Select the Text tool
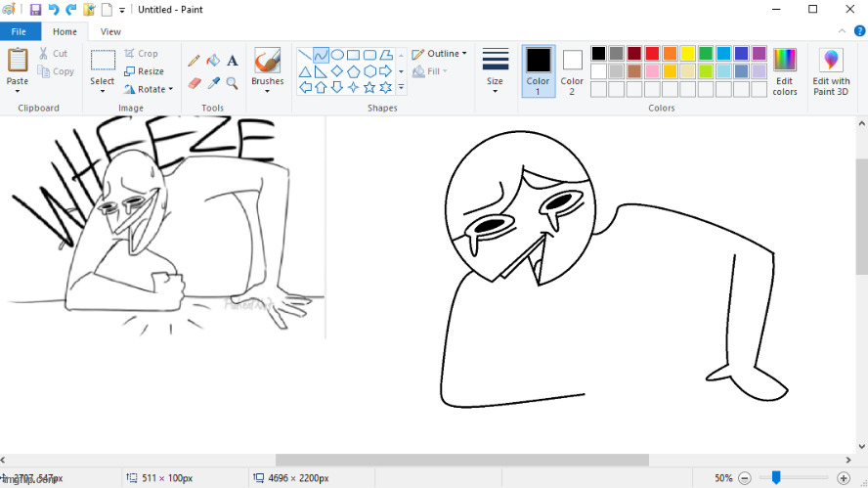Image resolution: width=868 pixels, height=488 pixels. point(233,61)
